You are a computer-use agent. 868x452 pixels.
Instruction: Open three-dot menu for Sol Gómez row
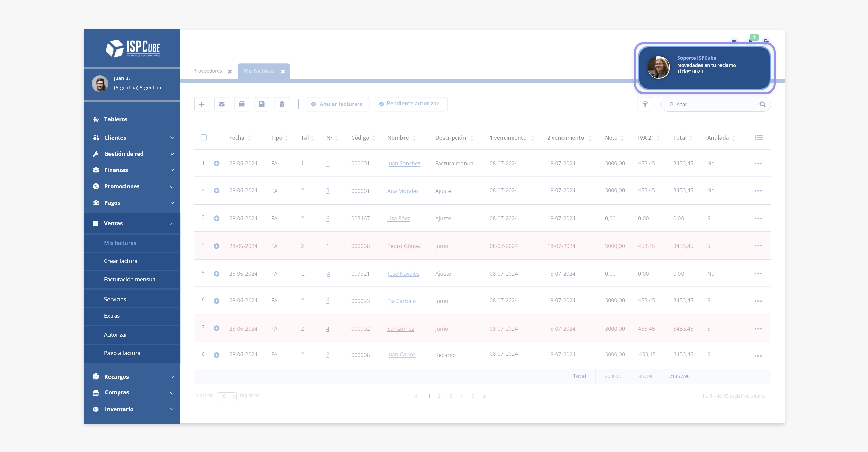[758, 329]
